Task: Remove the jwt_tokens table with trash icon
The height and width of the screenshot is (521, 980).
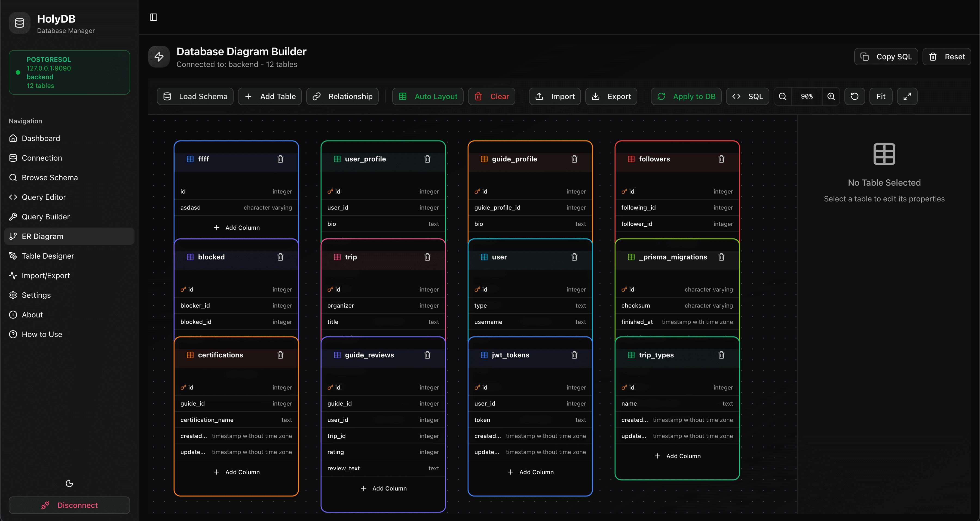Action: 574,355
